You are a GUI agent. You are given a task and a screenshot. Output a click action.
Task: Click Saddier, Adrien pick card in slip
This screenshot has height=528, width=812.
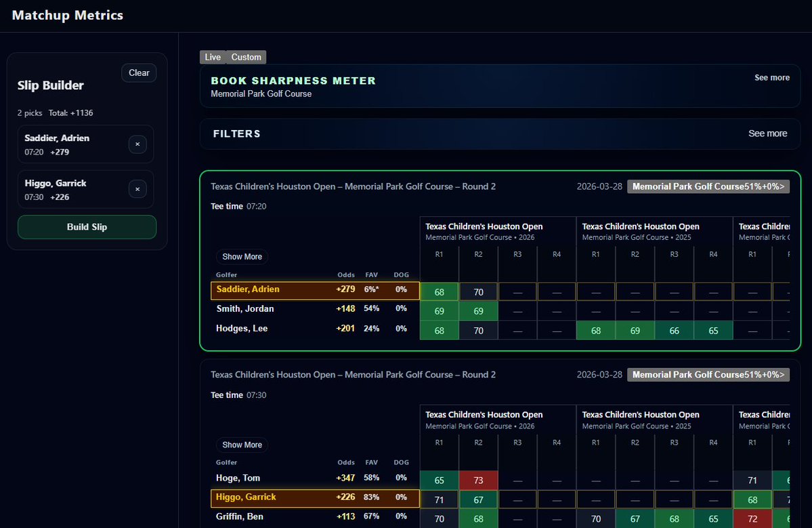pyautogui.click(x=85, y=144)
